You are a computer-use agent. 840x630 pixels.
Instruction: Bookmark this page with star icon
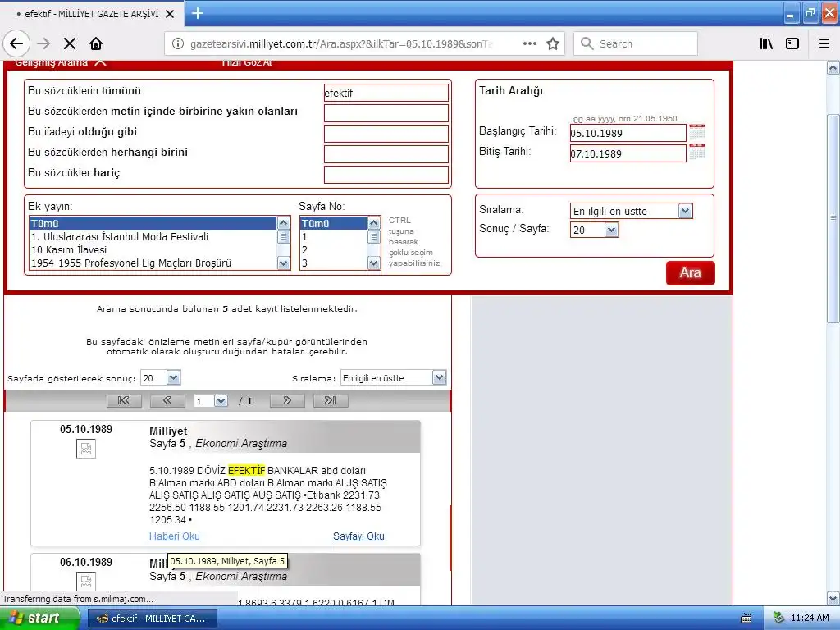point(553,44)
